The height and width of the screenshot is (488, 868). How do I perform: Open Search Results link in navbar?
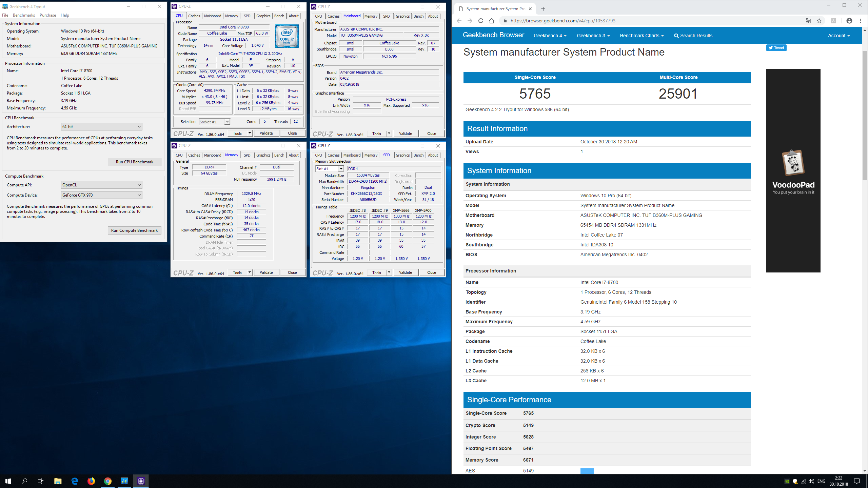coord(693,36)
